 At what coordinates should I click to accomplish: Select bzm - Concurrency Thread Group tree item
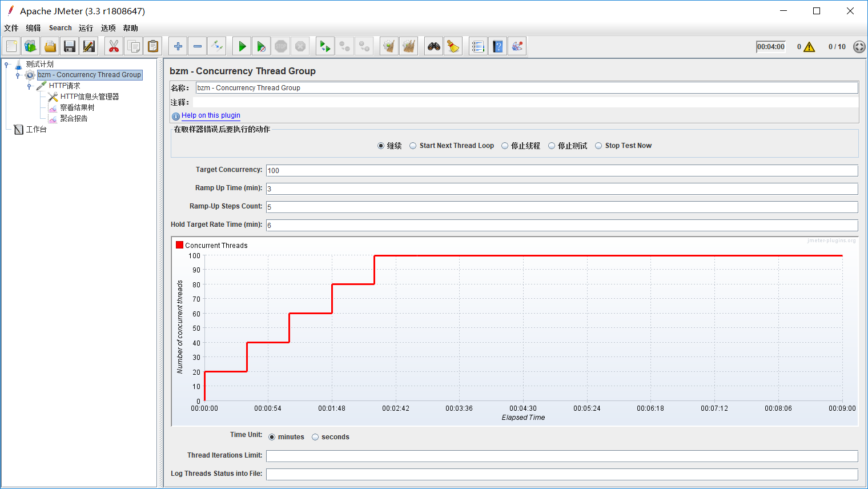pyautogui.click(x=89, y=75)
